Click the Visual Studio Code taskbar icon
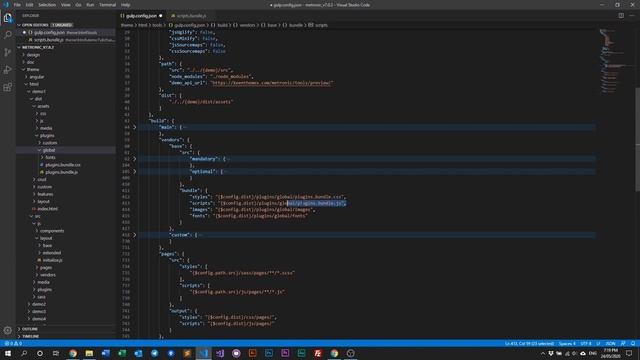Viewport: 640px width, 360px height. [204, 353]
